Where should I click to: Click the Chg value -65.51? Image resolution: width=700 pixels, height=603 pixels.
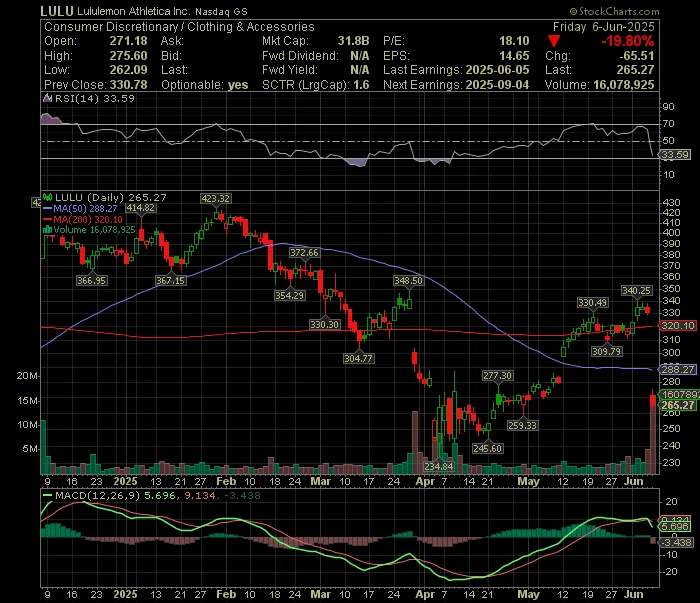(637, 56)
